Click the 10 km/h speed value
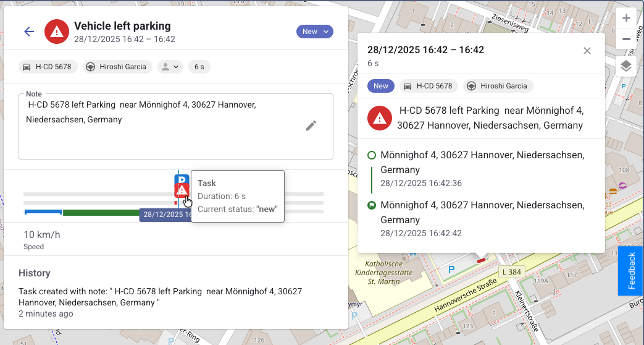Image resolution: width=644 pixels, height=345 pixels. tap(42, 235)
